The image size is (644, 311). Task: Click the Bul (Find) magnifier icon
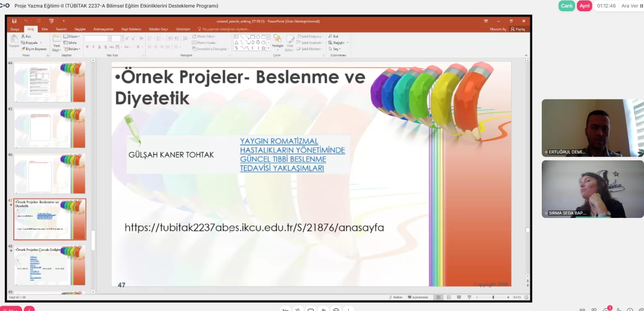pos(330,36)
